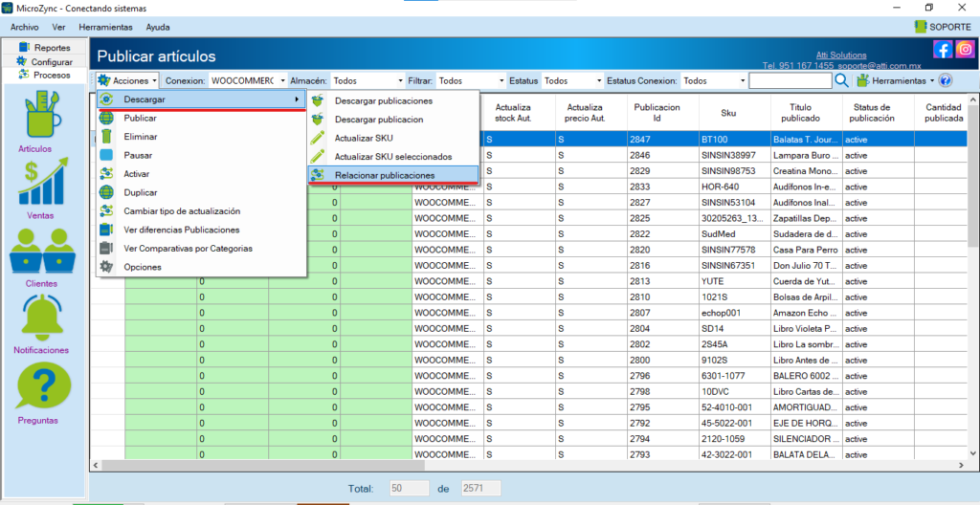Open the Ayuda menu

pyautogui.click(x=158, y=28)
